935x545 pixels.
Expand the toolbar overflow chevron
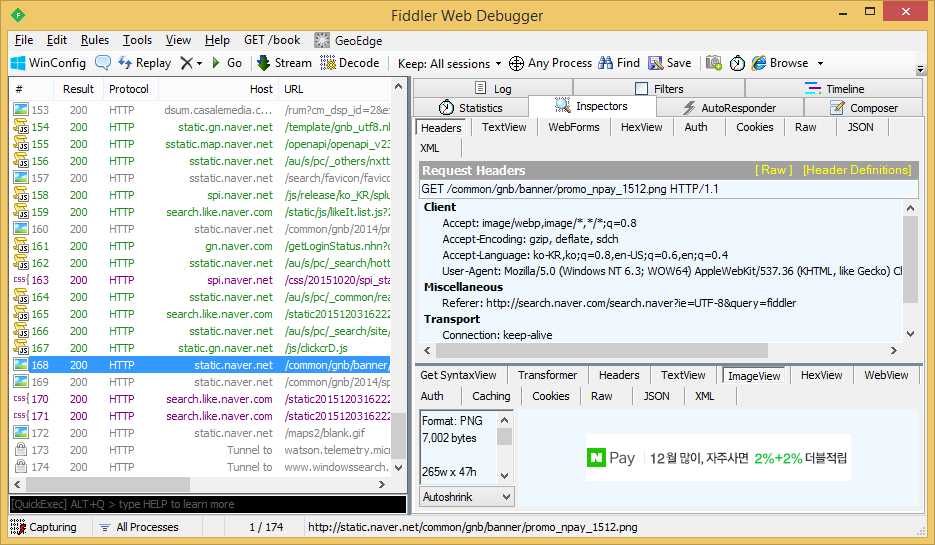920,69
